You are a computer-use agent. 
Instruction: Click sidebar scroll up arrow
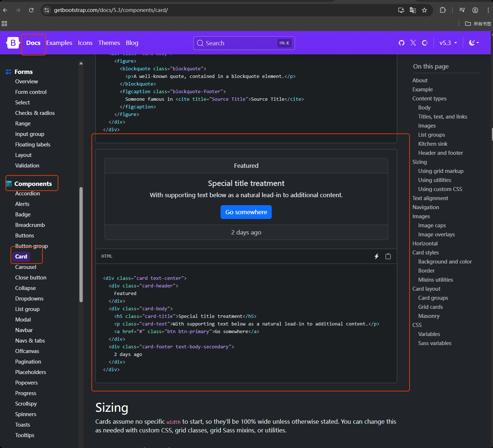click(x=81, y=63)
